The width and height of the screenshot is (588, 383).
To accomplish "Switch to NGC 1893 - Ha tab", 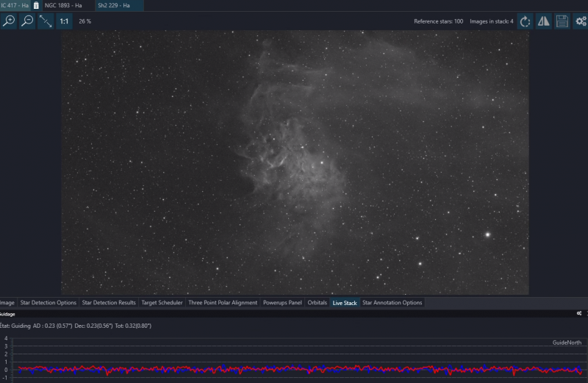I will click(x=63, y=5).
